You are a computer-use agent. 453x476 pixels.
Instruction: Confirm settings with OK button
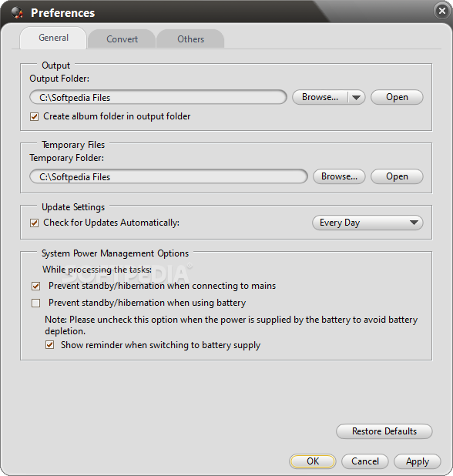(313, 461)
